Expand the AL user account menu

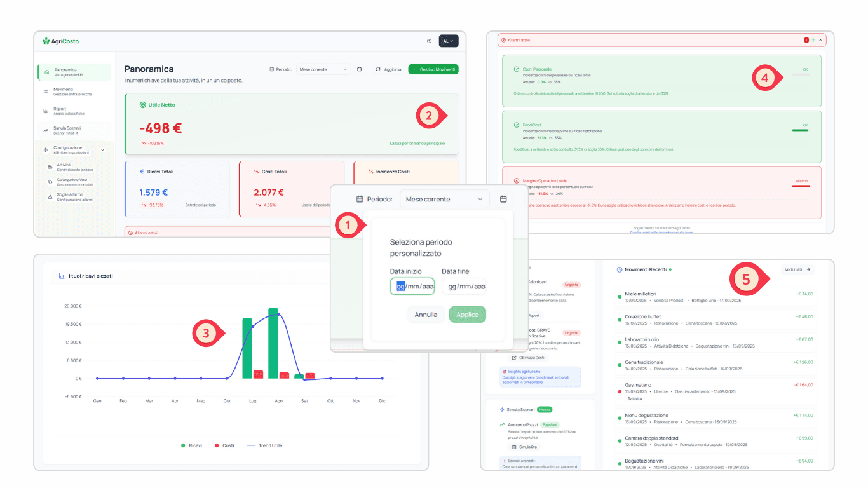pos(449,41)
